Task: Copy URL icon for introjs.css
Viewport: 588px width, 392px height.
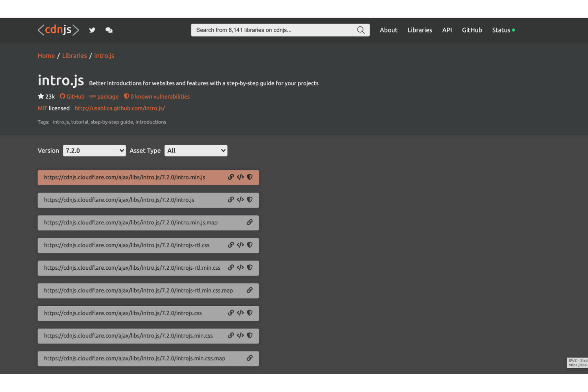Action: 231,313
